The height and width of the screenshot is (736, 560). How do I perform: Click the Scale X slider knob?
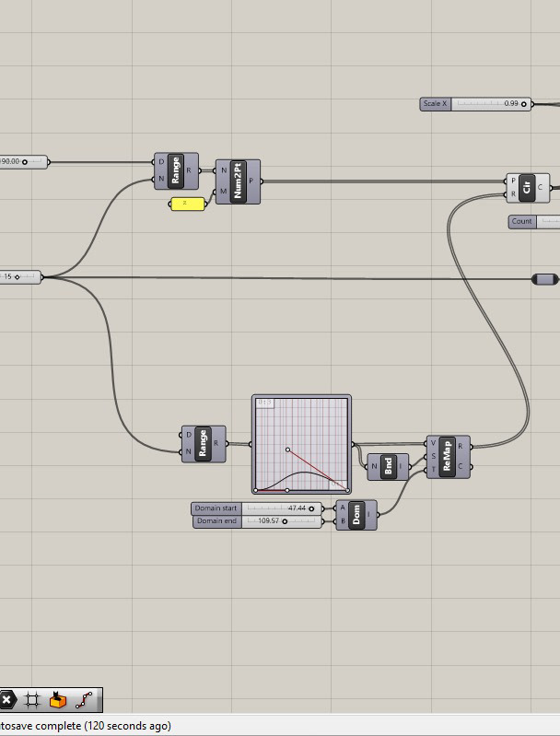524,104
